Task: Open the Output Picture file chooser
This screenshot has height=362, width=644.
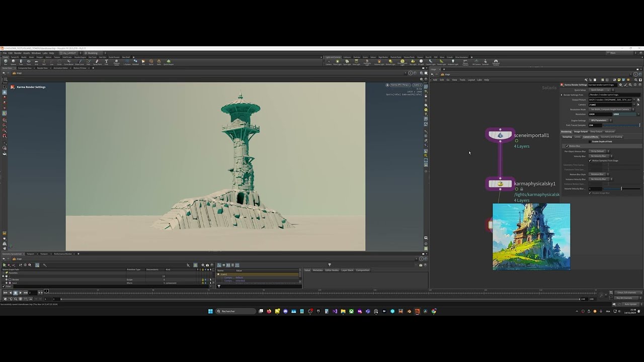Action: pyautogui.click(x=638, y=100)
